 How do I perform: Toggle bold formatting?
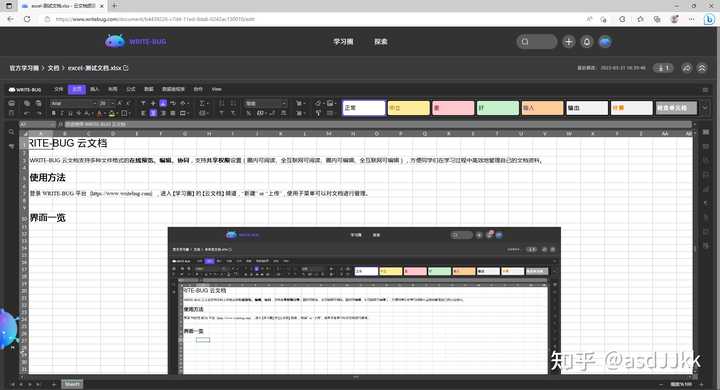click(54, 113)
